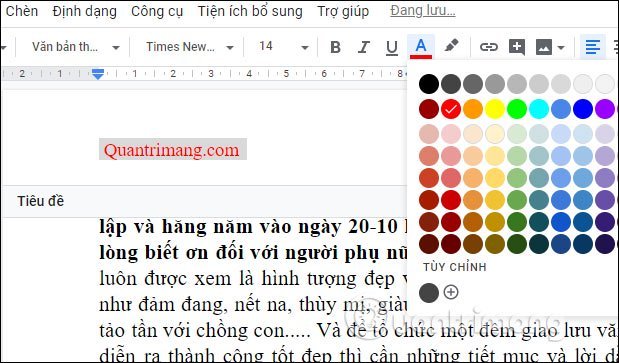619x363 pixels.
Task: Open the highlight color pen tool
Action: pyautogui.click(x=451, y=46)
